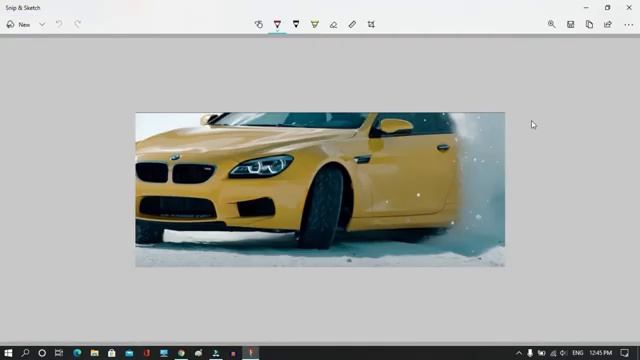Click the New snip button
This screenshot has width=640, height=360.
click(18, 24)
